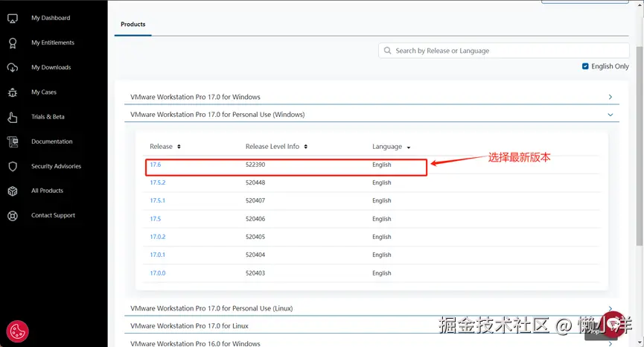
Task: Open My Downloads page
Action: point(51,67)
